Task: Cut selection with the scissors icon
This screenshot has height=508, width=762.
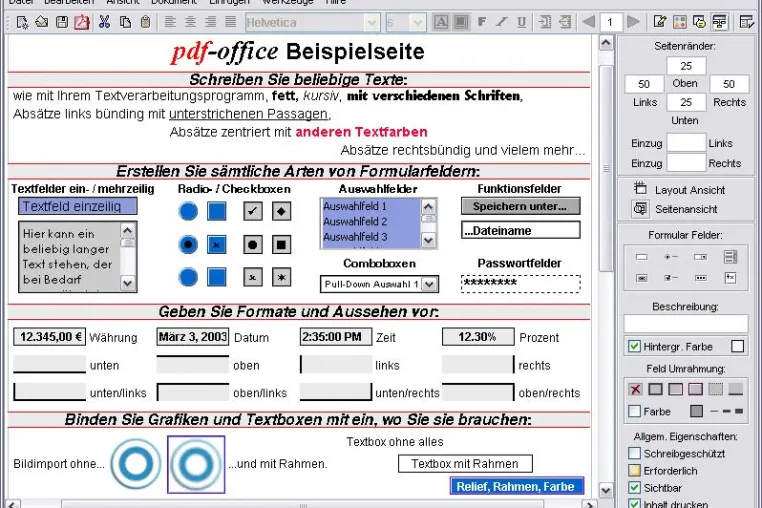Action: click(104, 22)
